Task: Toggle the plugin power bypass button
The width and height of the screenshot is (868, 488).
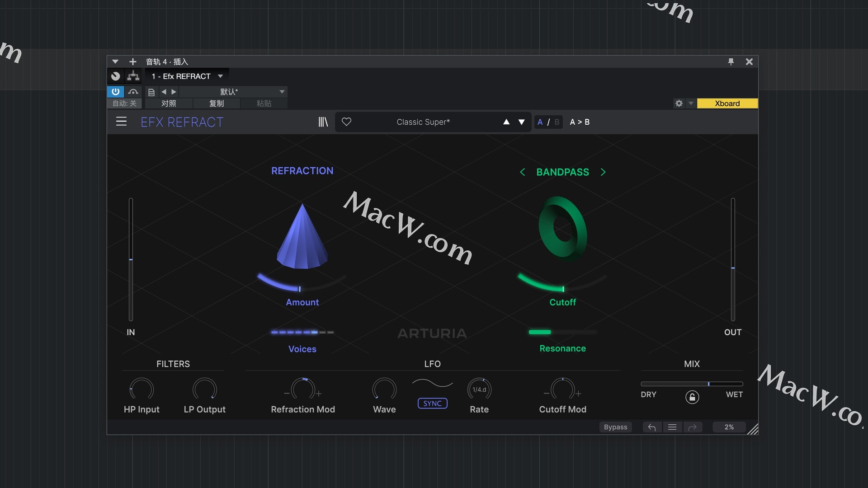Action: tap(116, 92)
